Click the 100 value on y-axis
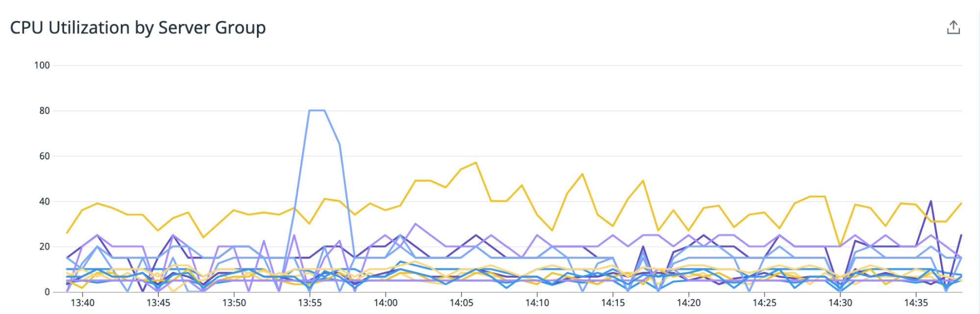Viewport: 980px width, 314px height. click(42, 64)
